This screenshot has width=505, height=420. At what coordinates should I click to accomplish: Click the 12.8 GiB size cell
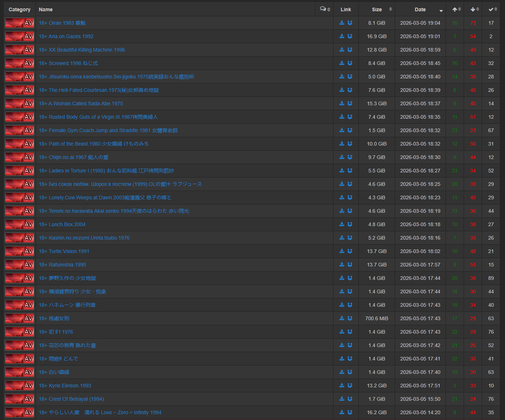pos(377,50)
